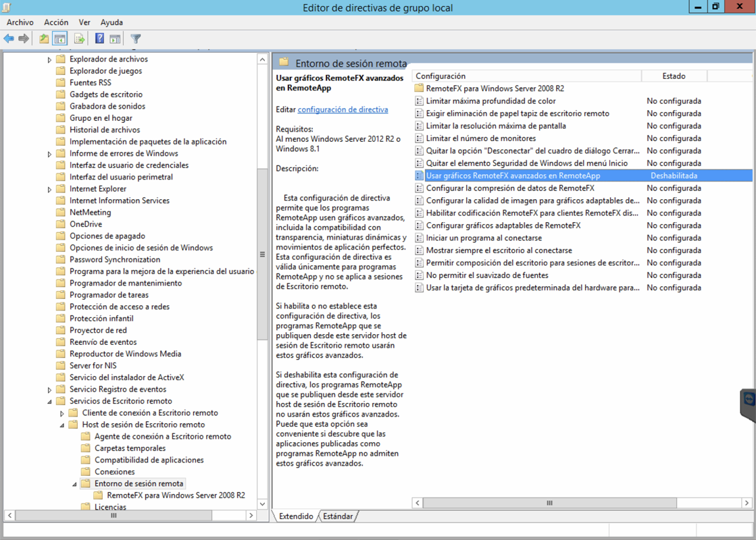Open the Help toolbar icon
The width and height of the screenshot is (756, 540).
(x=99, y=38)
